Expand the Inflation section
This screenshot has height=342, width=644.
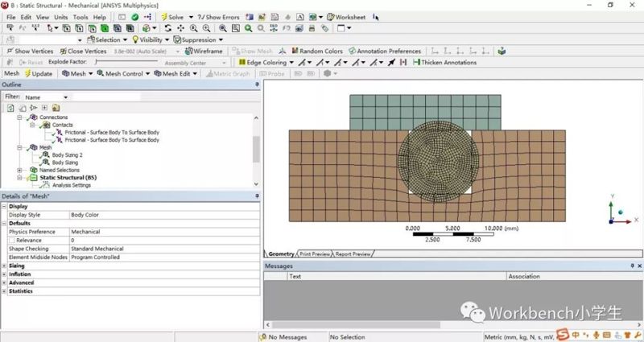click(x=4, y=274)
